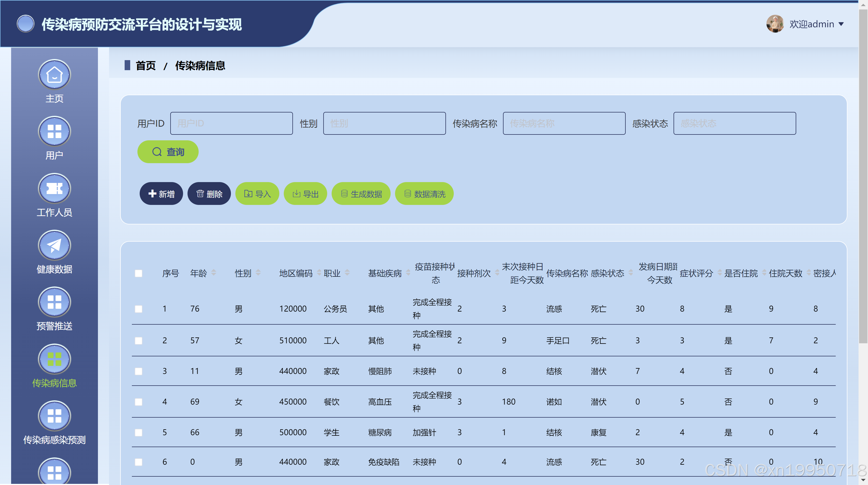Open the 预警推送 grid icon in sidebar
Image resolution: width=868 pixels, height=485 pixels.
tap(54, 302)
